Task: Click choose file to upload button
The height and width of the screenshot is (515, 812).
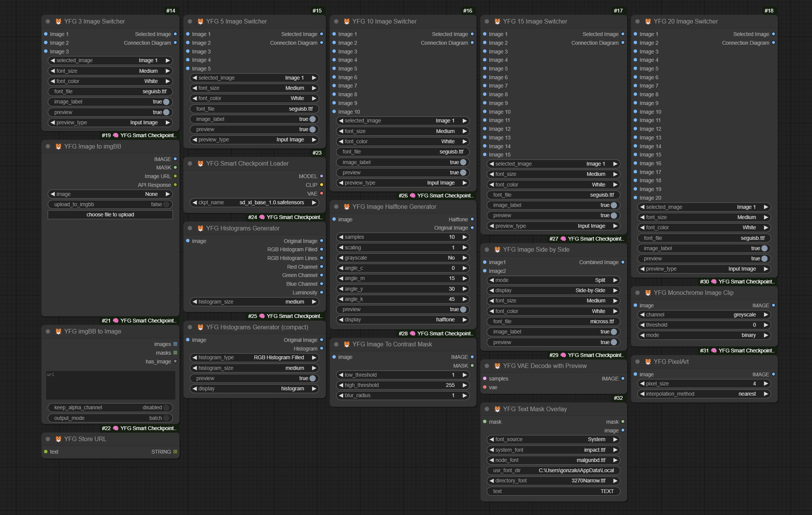Action: [110, 214]
